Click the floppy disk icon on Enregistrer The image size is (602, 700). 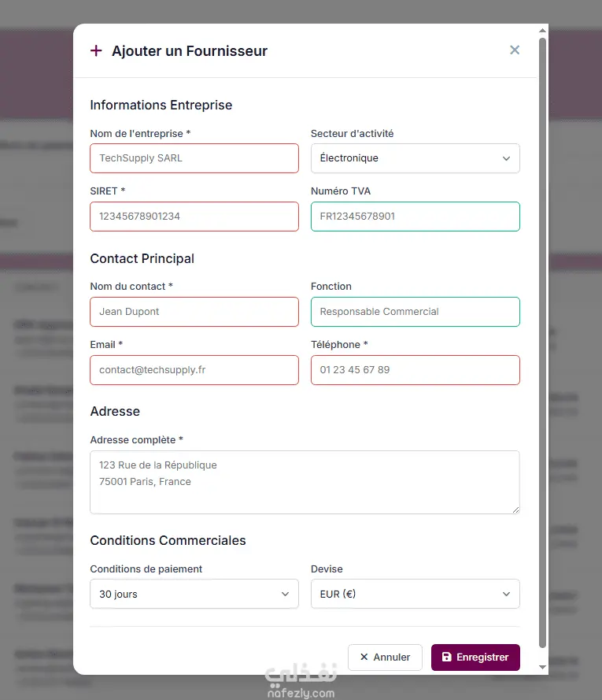[447, 657]
